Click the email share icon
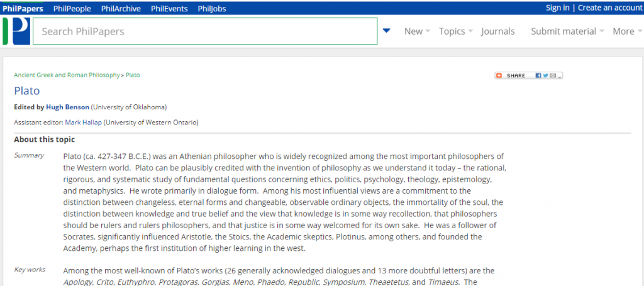644x286 pixels. coord(552,75)
